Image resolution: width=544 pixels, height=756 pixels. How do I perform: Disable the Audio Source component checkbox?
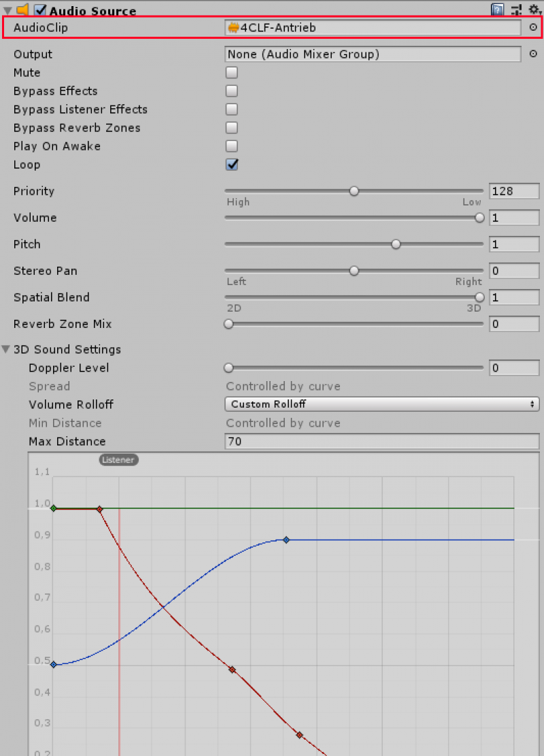point(40,10)
